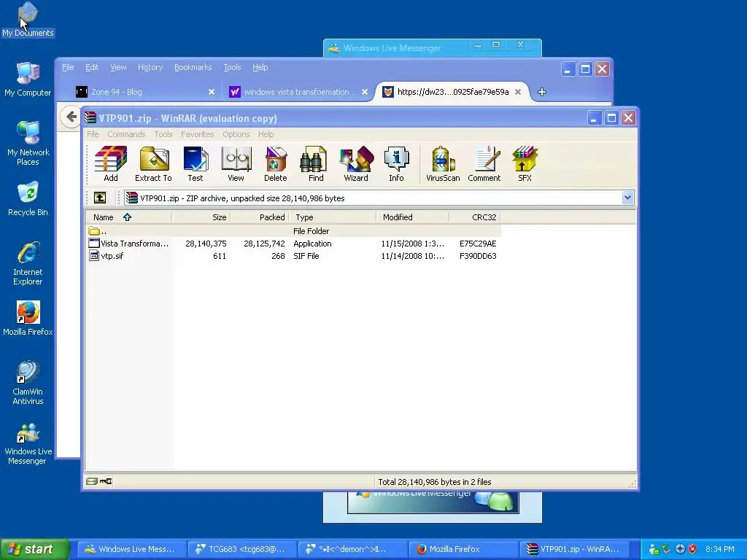Open a new Firefox tab

click(x=542, y=92)
